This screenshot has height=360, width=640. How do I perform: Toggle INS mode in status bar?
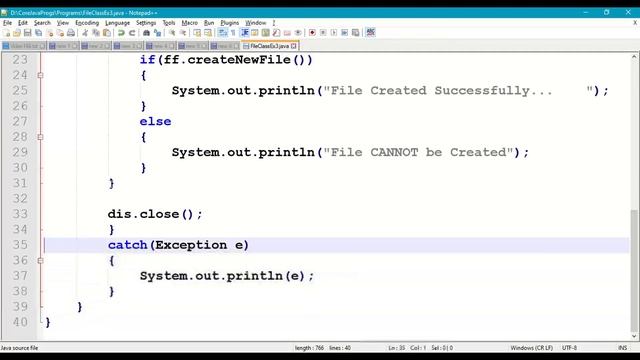622,348
